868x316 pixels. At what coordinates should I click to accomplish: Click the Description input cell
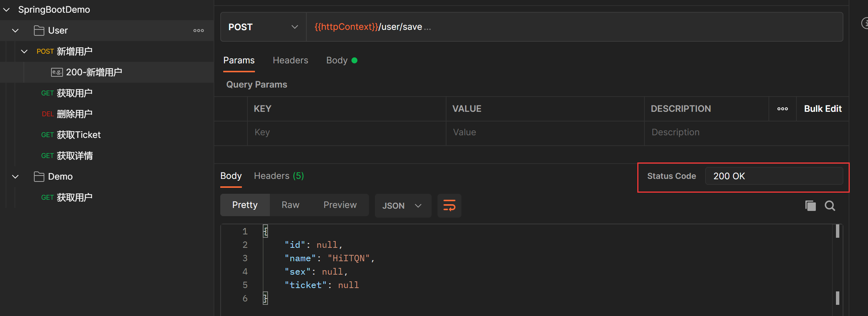747,133
